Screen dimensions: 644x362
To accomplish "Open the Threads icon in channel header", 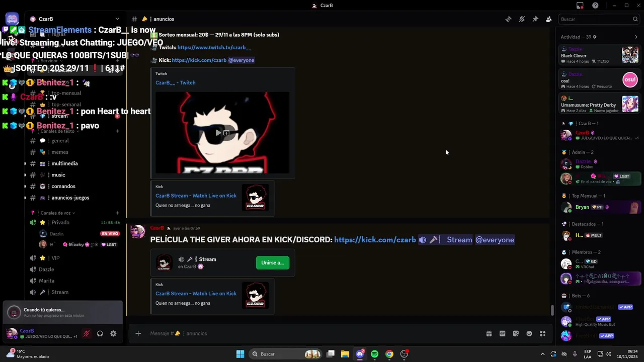I will [x=508, y=19].
